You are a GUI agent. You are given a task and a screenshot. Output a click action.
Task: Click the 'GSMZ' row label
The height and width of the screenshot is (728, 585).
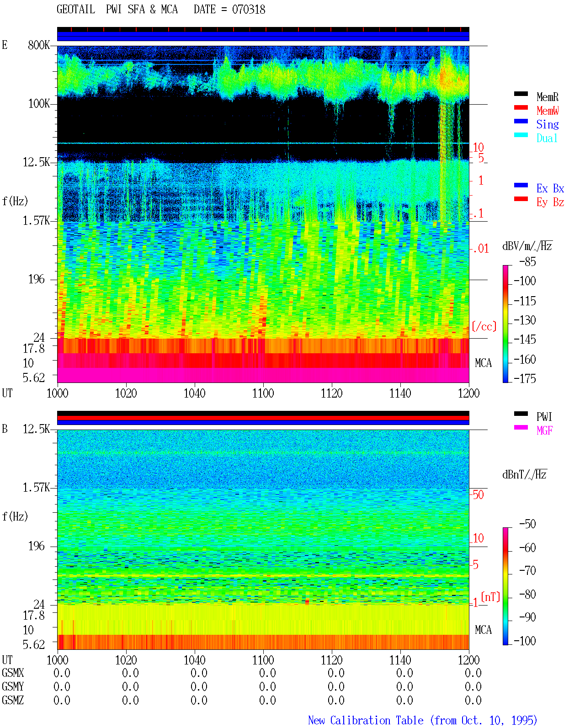tap(13, 700)
